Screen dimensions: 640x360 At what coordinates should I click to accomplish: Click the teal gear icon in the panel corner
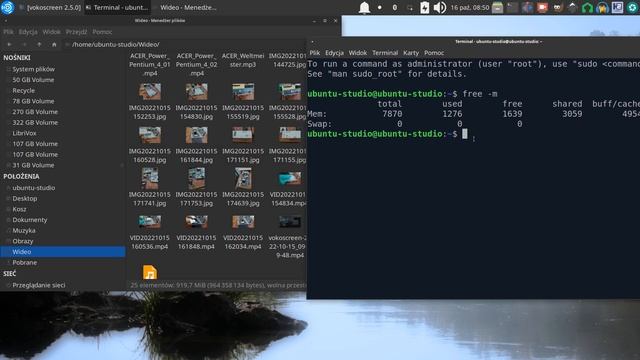pyautogui.click(x=632, y=7)
